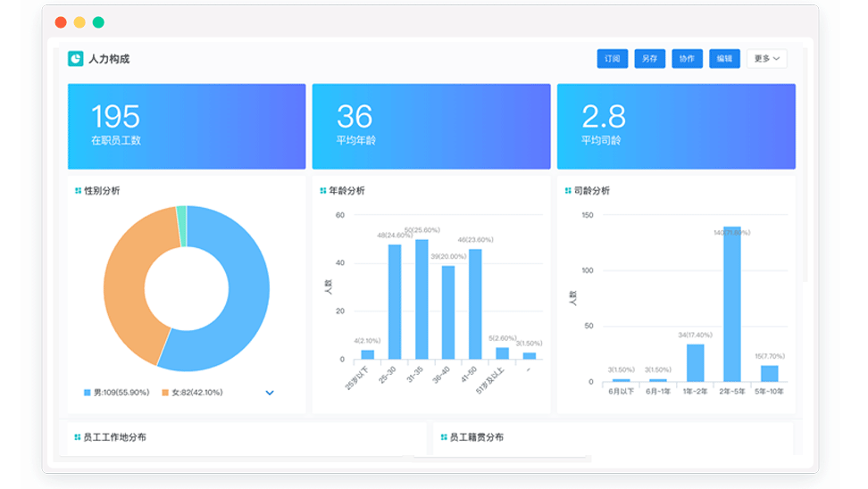Click the 另存 button
This screenshot has width=868, height=489.
tap(650, 59)
